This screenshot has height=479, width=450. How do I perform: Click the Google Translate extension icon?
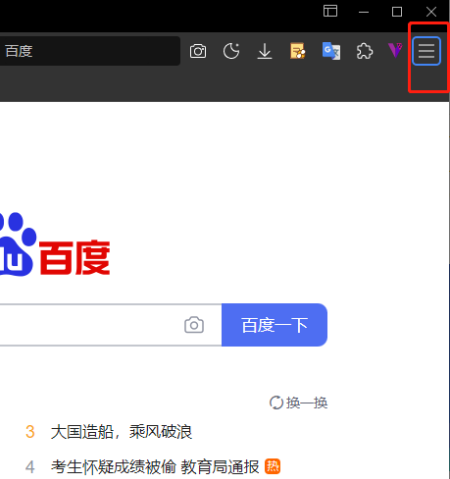point(331,51)
